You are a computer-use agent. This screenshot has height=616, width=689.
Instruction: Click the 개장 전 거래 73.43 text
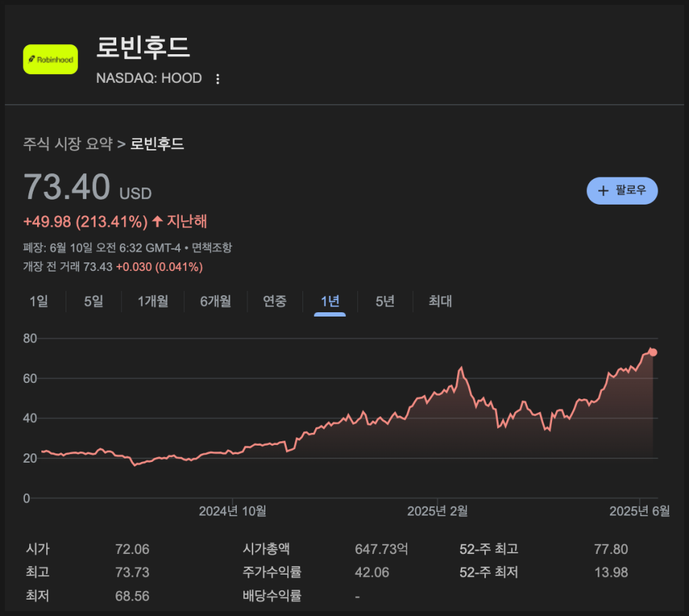click(68, 267)
